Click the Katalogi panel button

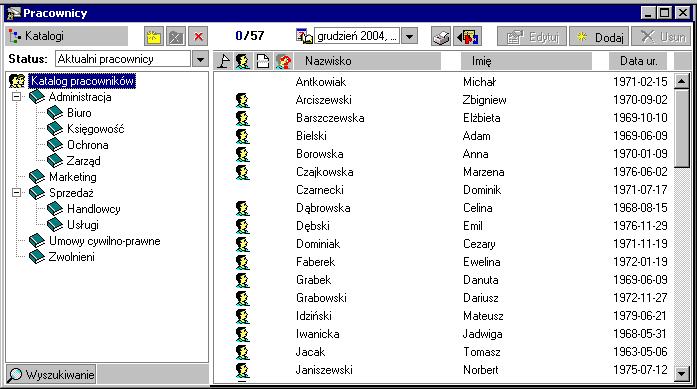tap(67, 36)
